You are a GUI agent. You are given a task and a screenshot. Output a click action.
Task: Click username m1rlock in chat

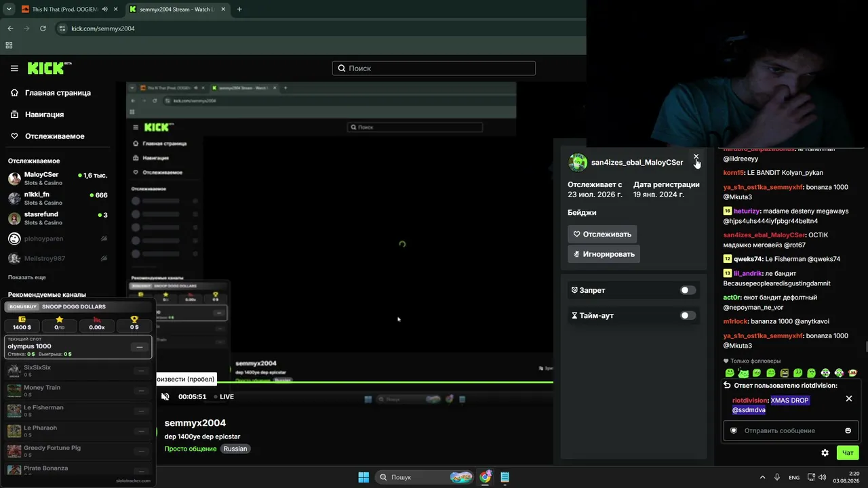point(735,321)
